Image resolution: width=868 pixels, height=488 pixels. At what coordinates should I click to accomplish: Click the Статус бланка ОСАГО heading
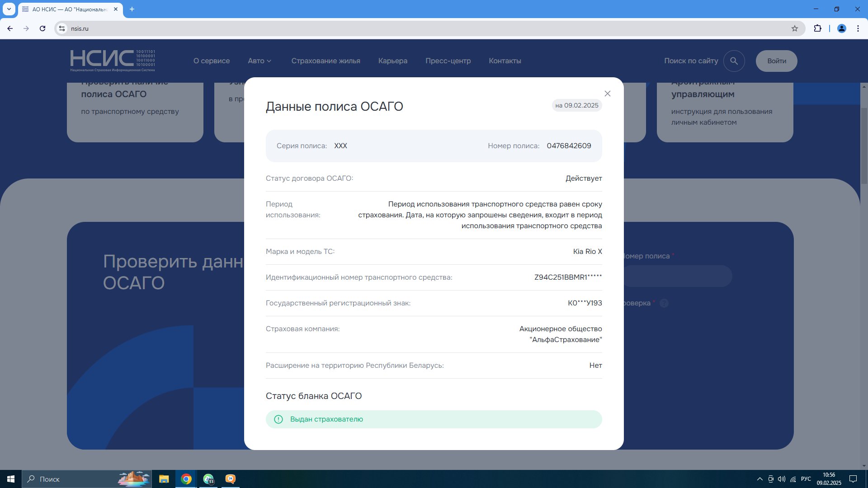(314, 396)
